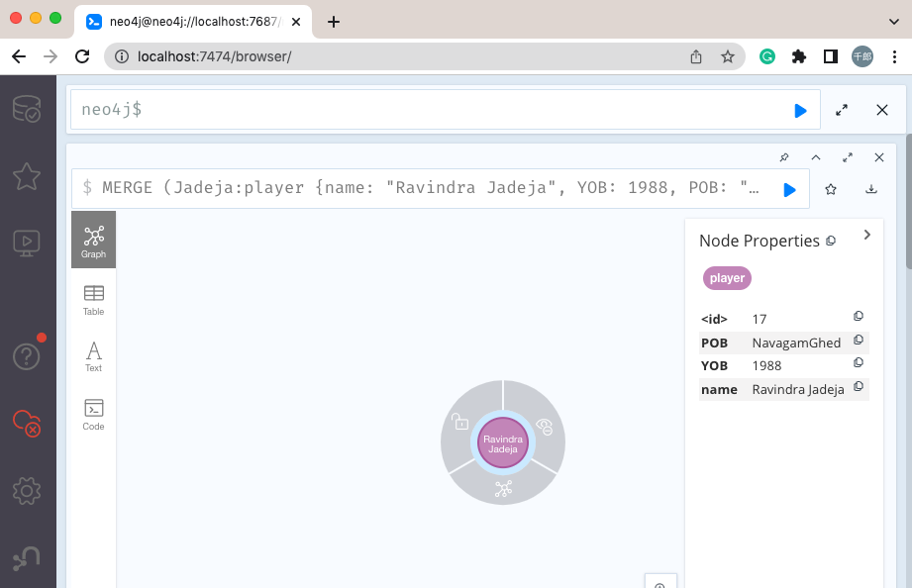
Task: Switch to Graph view
Action: coord(94,240)
